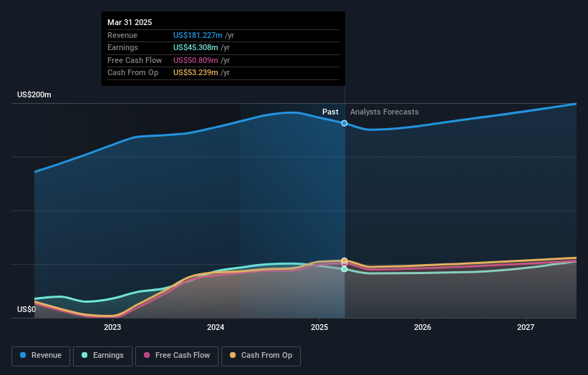Select the 2024 axis label
Viewport: 588px width, 375px height.
[x=216, y=327]
